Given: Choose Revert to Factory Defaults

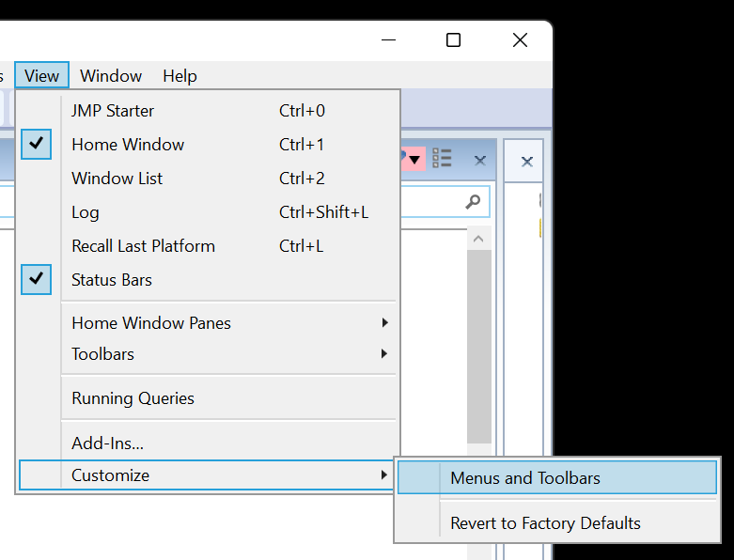Looking at the screenshot, I should point(545,523).
